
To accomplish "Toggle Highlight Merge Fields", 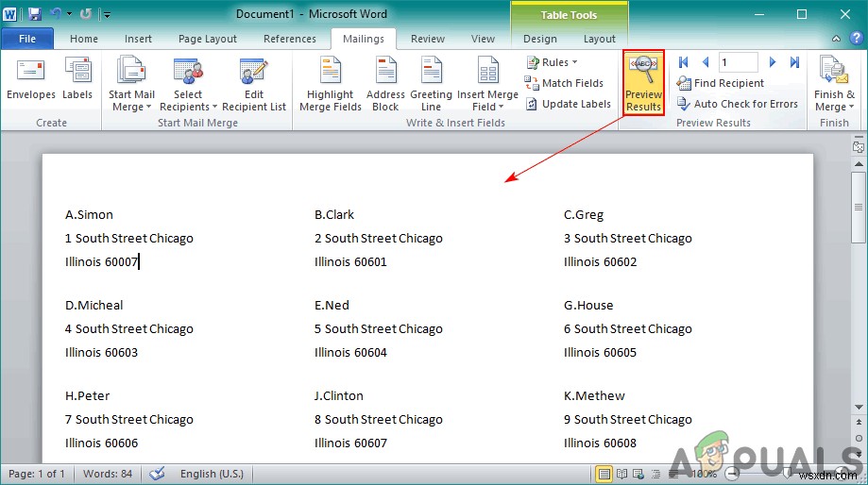I will 331,85.
